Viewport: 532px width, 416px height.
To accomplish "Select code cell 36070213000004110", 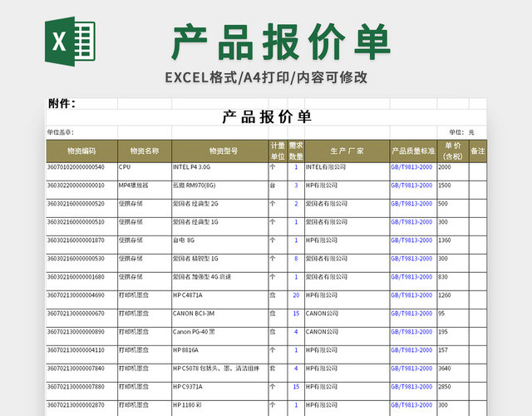I will click(x=81, y=355).
